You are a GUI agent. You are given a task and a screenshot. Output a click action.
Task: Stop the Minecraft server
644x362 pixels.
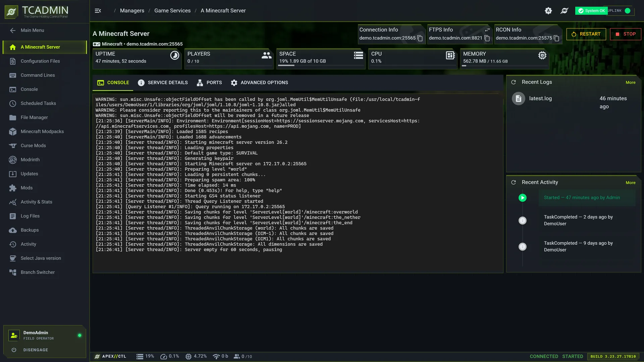626,34
